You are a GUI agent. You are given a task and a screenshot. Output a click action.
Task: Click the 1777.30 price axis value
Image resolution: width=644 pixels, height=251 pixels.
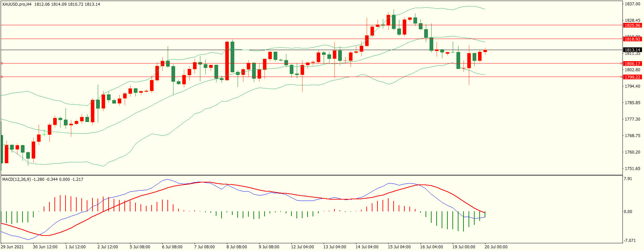tap(632, 119)
